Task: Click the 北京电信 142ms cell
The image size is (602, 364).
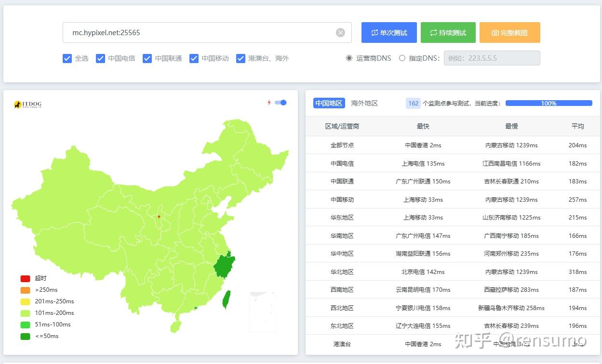Action: coord(423,272)
